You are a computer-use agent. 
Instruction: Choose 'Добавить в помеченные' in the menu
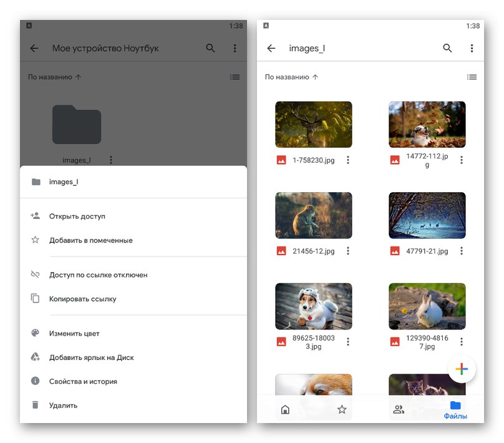click(133, 240)
